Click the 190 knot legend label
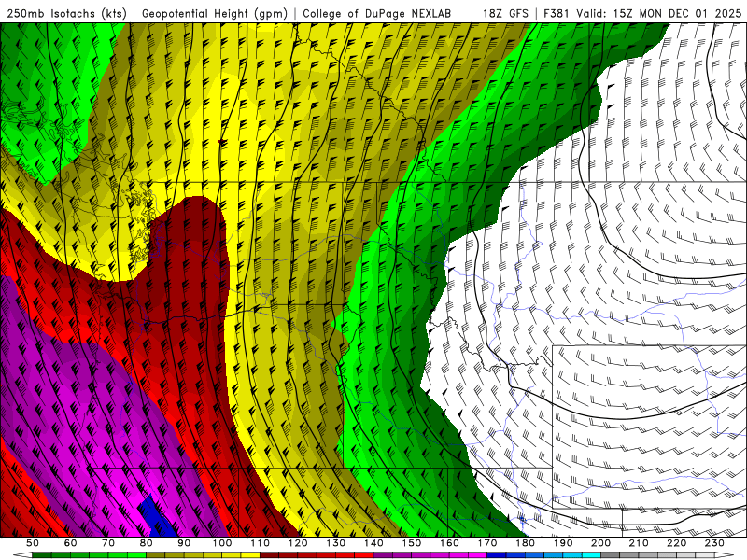This screenshot has height=560, width=747. click(x=563, y=543)
